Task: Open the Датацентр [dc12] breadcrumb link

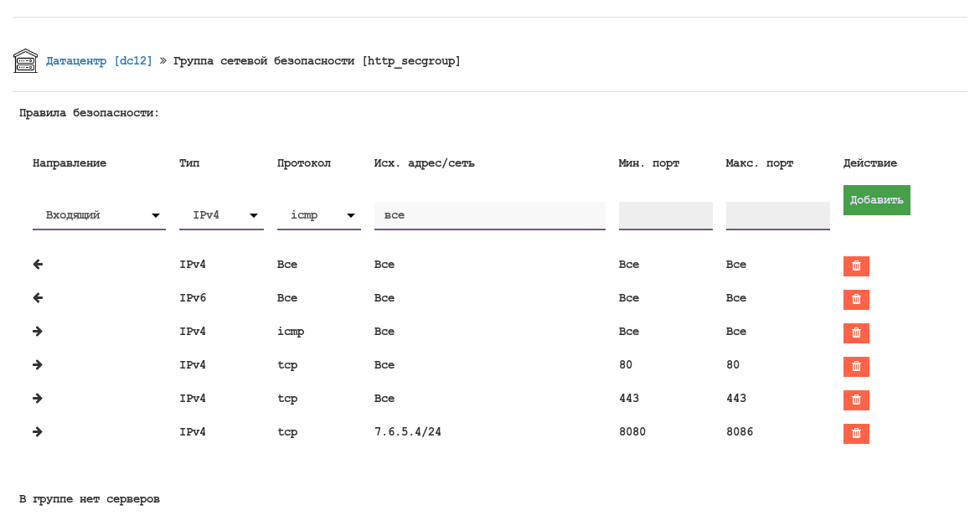Action: pyautogui.click(x=99, y=61)
